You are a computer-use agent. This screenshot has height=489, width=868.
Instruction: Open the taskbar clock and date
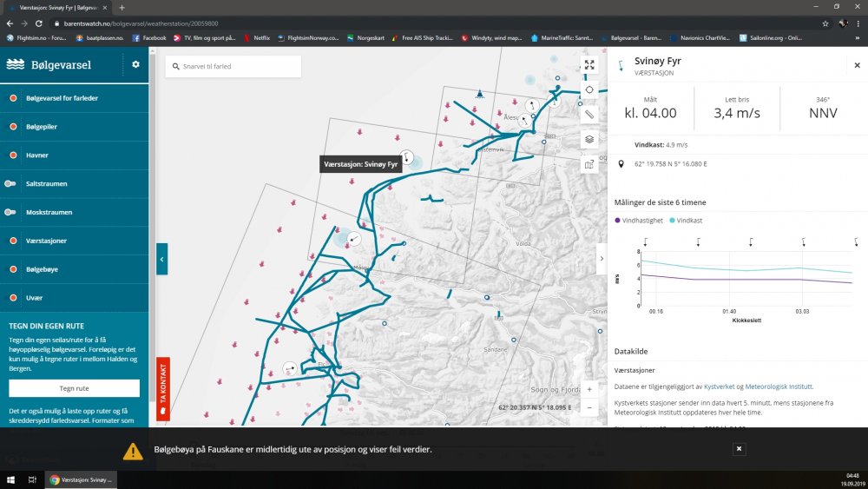(852, 479)
